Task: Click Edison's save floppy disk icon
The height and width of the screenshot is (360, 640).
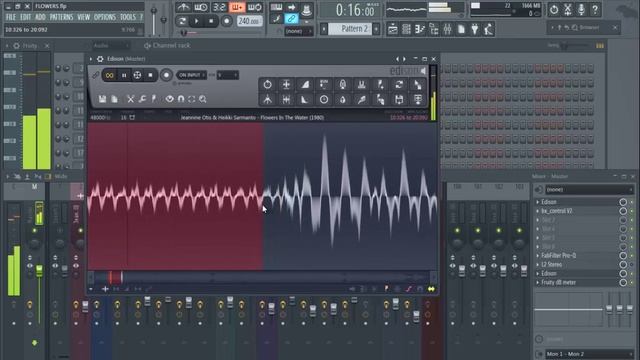Action: point(102,99)
